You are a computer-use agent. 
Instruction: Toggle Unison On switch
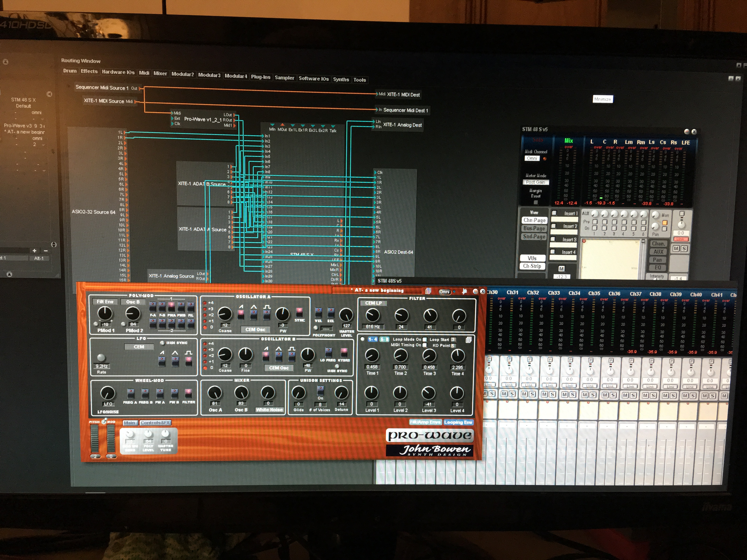(x=320, y=391)
